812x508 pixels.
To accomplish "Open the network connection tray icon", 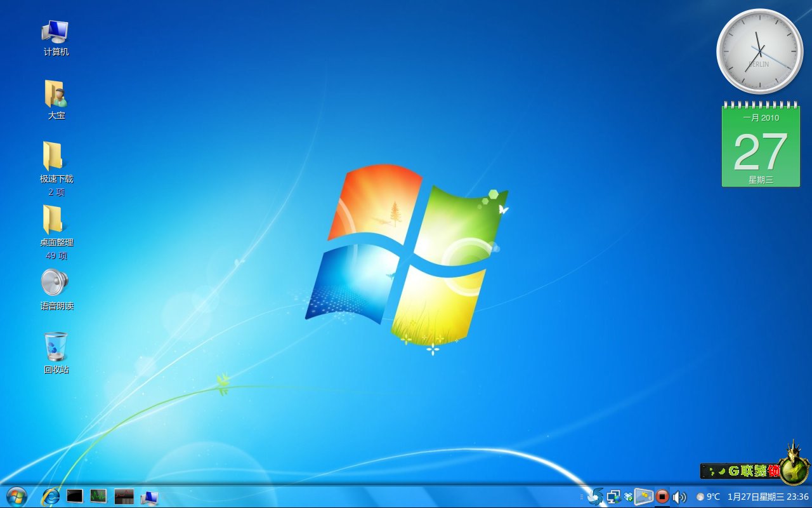I will (x=613, y=497).
